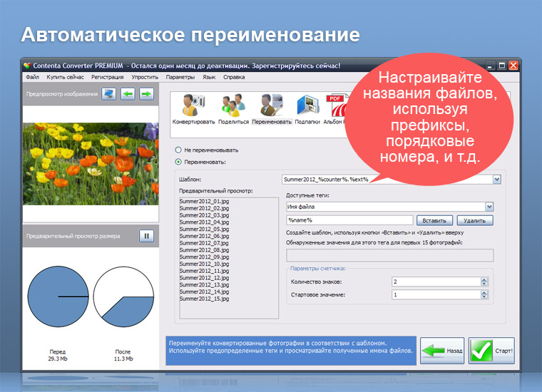Maximize the Contenta Converter window

click(502, 66)
